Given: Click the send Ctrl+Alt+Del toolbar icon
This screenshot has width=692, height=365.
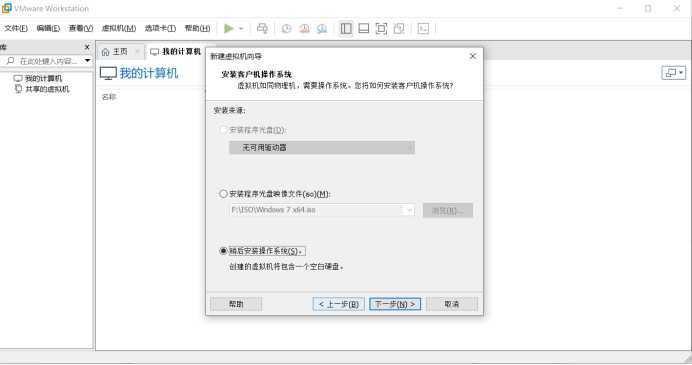Looking at the screenshot, I should pos(262,29).
